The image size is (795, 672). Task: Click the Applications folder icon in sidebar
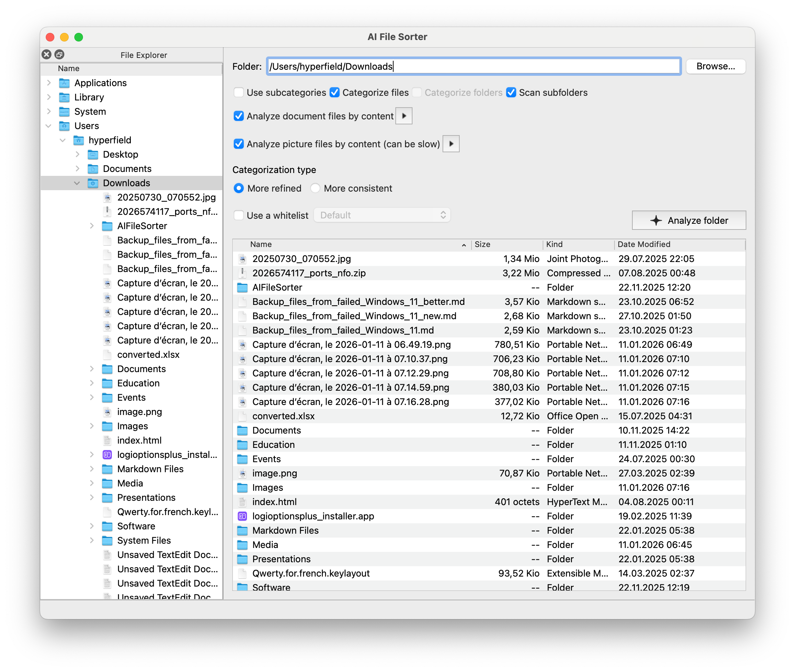64,83
